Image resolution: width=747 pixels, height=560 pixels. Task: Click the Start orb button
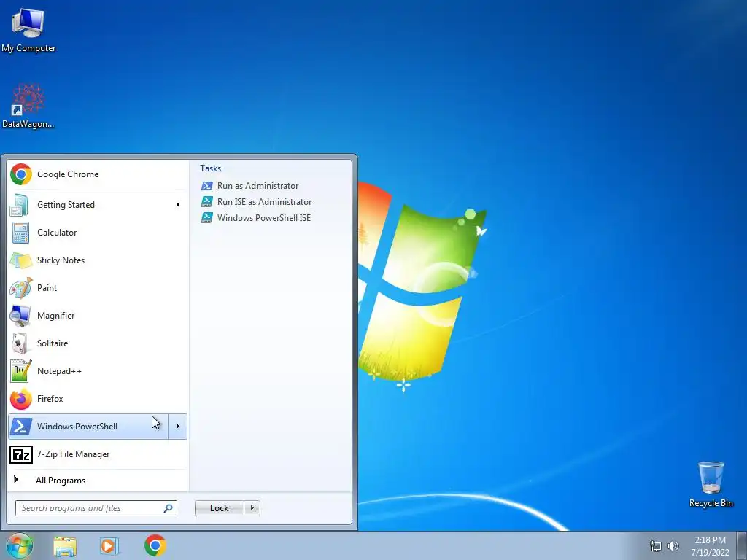(20, 545)
